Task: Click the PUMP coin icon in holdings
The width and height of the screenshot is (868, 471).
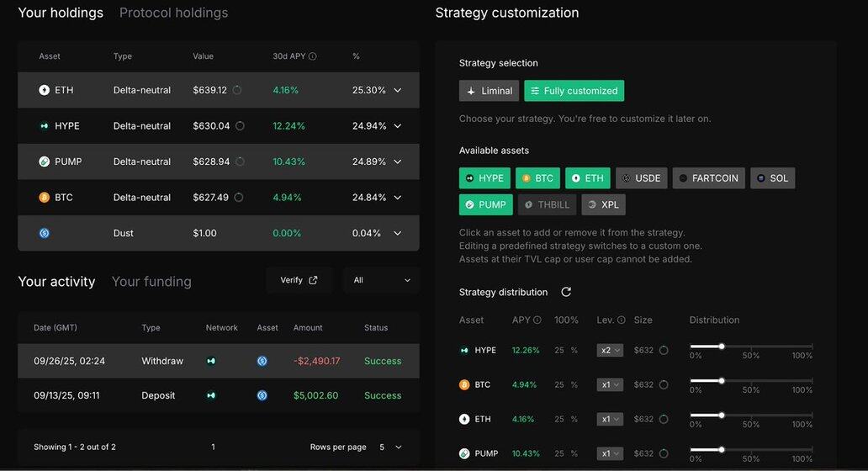Action: point(45,161)
